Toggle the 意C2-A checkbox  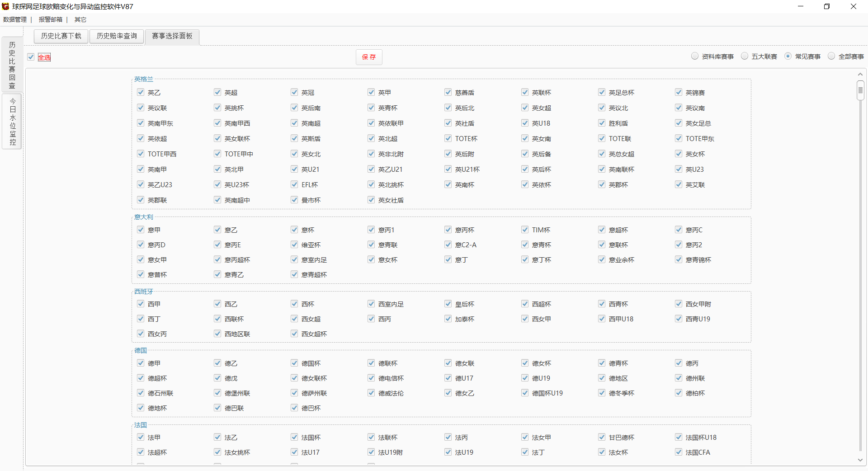coord(448,245)
